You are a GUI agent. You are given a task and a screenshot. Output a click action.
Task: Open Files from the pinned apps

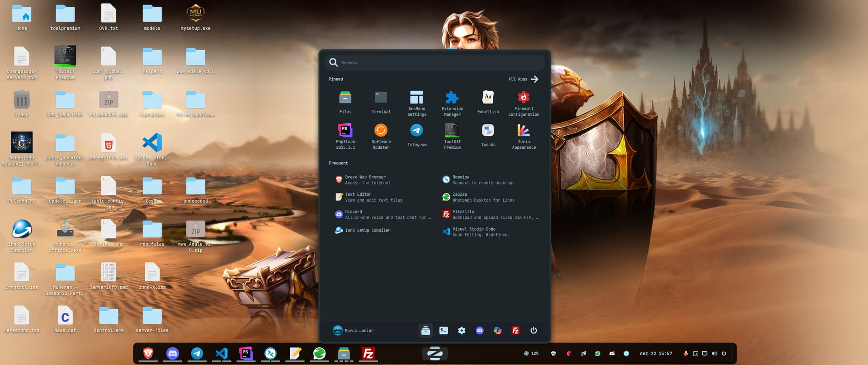(x=345, y=102)
